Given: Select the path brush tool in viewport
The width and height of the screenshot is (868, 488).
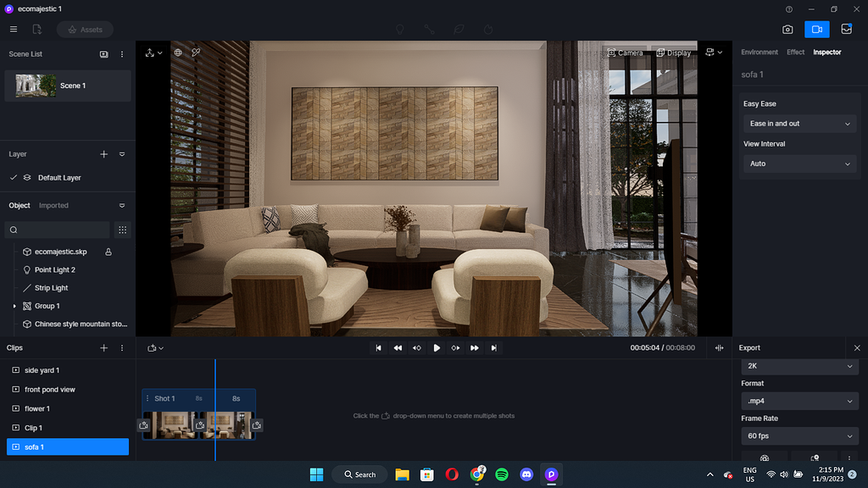Looking at the screenshot, I should point(195,52).
